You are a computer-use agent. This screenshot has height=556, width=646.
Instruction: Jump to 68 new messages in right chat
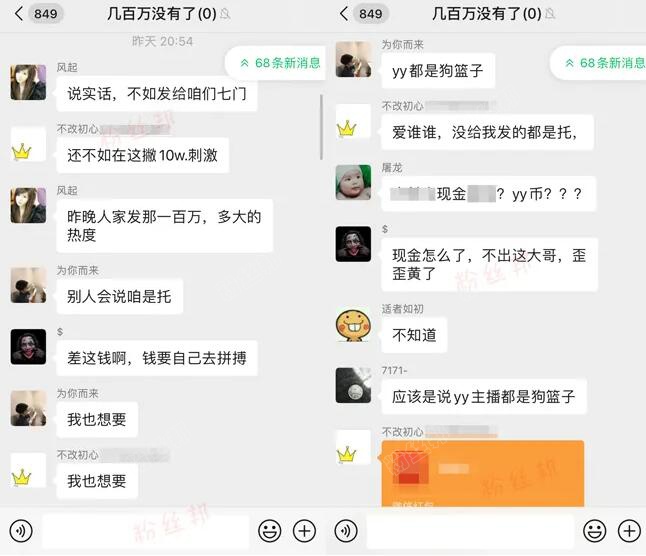[599, 63]
